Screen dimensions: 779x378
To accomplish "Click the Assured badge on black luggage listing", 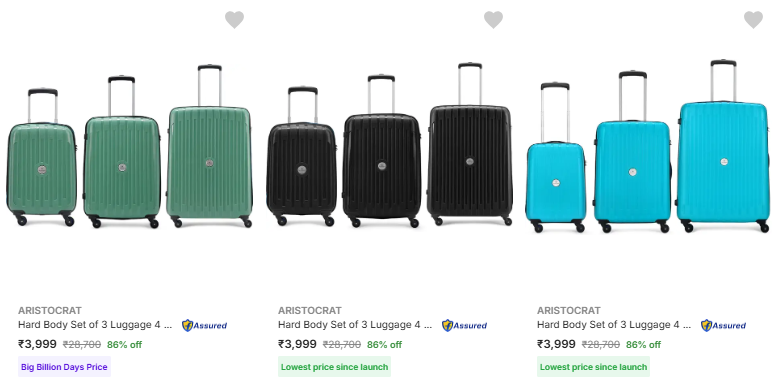I will tap(464, 325).
